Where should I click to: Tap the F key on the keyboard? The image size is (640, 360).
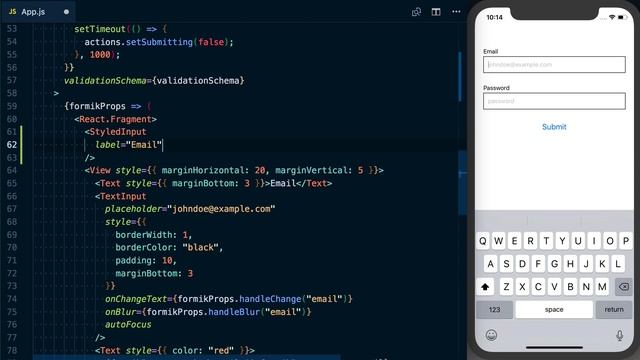(538, 264)
